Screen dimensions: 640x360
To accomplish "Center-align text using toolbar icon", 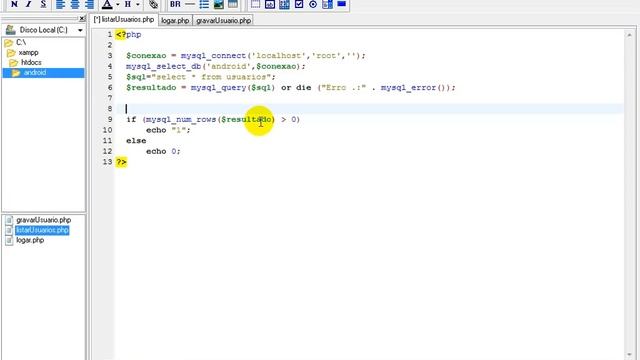I will coord(75,4).
